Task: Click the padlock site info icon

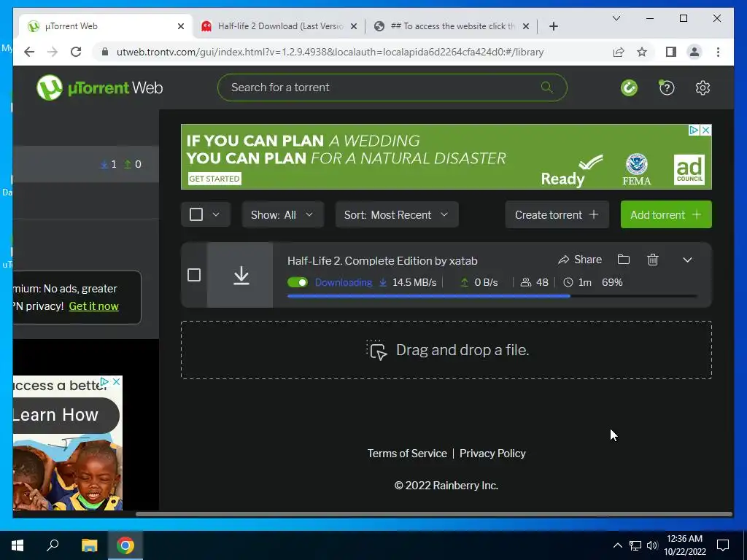Action: click(x=105, y=52)
